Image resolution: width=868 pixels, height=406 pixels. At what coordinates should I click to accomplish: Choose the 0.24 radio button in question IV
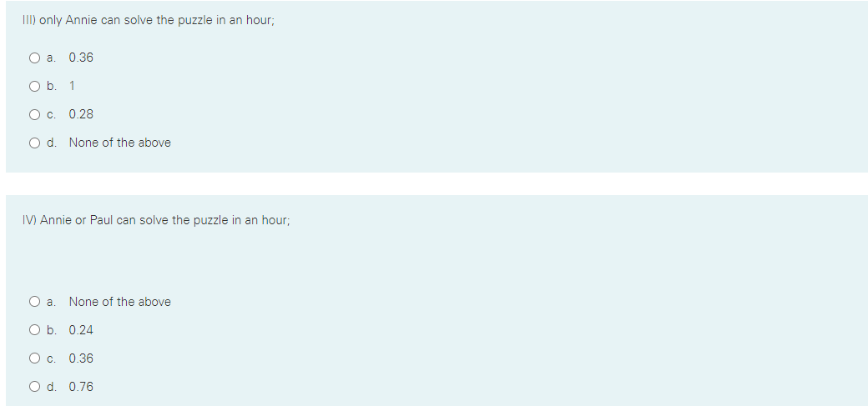tap(35, 330)
